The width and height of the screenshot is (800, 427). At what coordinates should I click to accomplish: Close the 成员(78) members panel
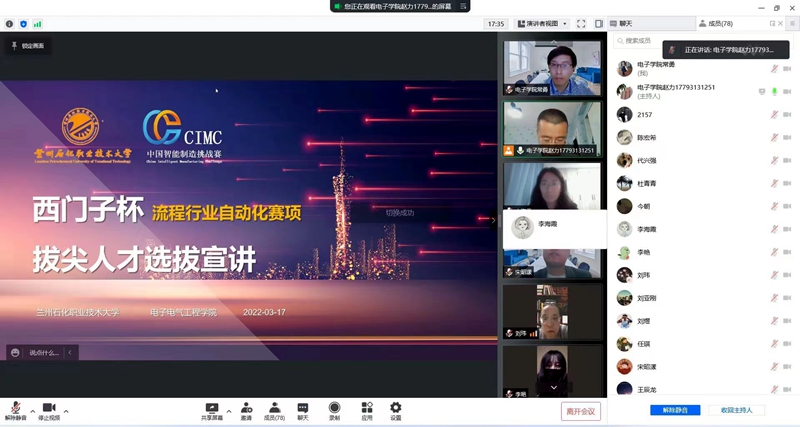click(780, 23)
